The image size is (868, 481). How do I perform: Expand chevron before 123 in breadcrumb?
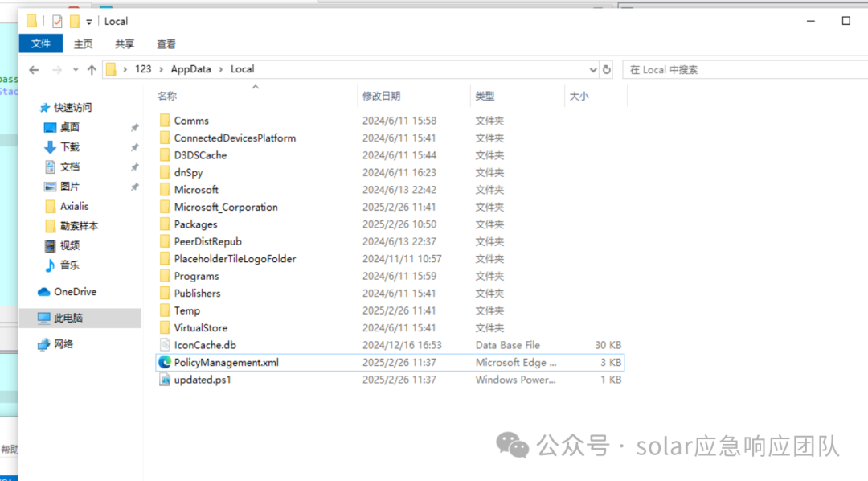(x=125, y=70)
